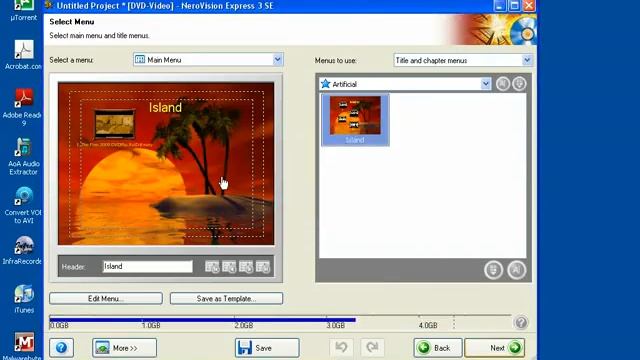Open Adobe Reader 9 desktop icon
This screenshot has height=360, width=640.
[22, 107]
